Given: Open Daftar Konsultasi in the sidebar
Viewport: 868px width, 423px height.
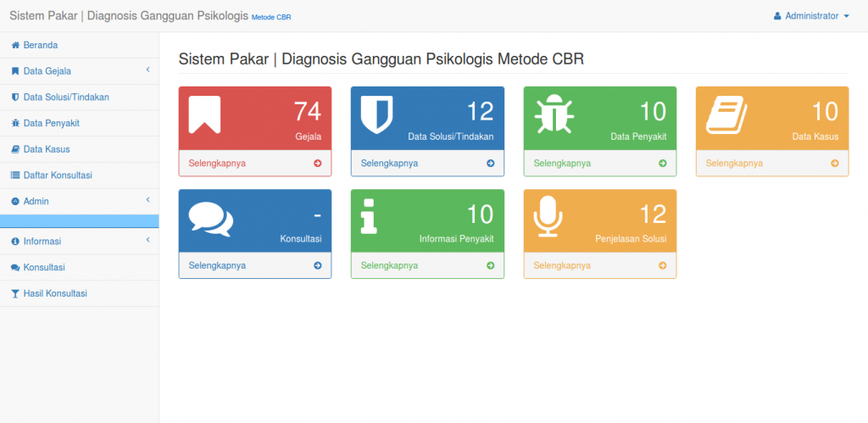Looking at the screenshot, I should click(x=79, y=175).
